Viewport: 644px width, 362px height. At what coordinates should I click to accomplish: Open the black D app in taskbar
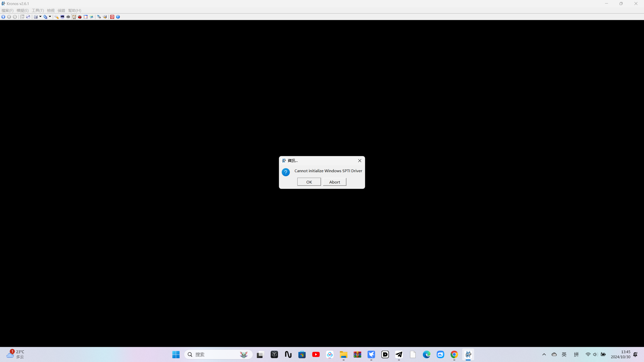[385, 354]
